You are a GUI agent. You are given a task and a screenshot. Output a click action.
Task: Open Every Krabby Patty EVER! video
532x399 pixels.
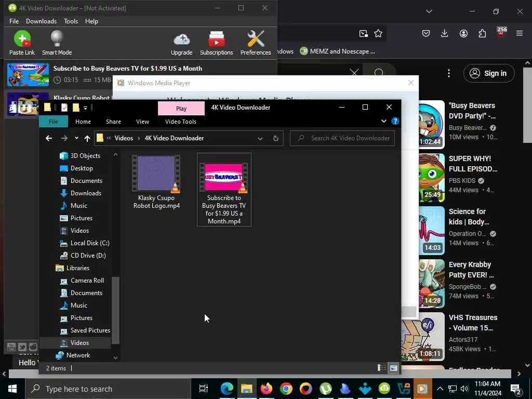[x=471, y=270]
